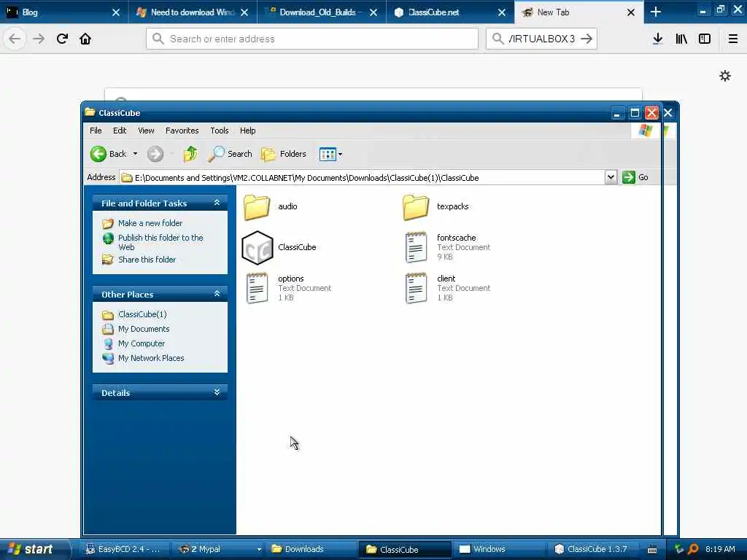Select the client text document
Image resolution: width=747 pixels, height=560 pixels.
(x=416, y=288)
